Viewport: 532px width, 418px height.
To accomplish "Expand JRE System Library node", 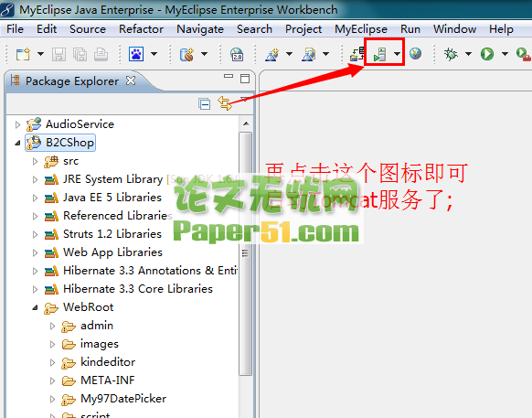I will click(35, 179).
